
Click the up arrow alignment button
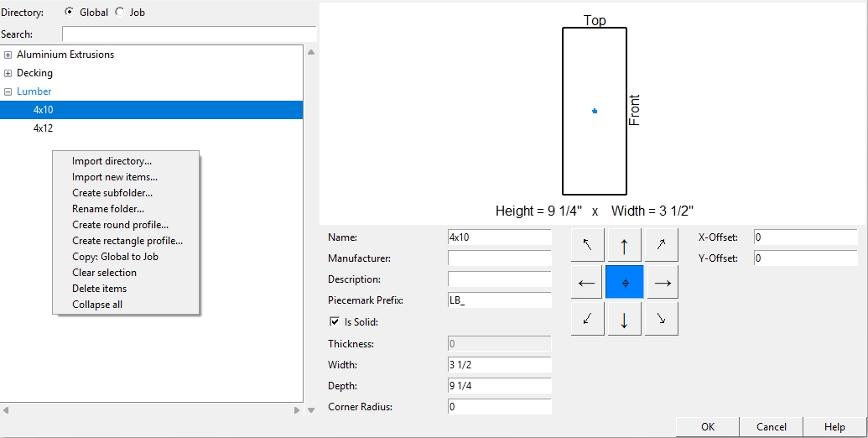coord(624,245)
